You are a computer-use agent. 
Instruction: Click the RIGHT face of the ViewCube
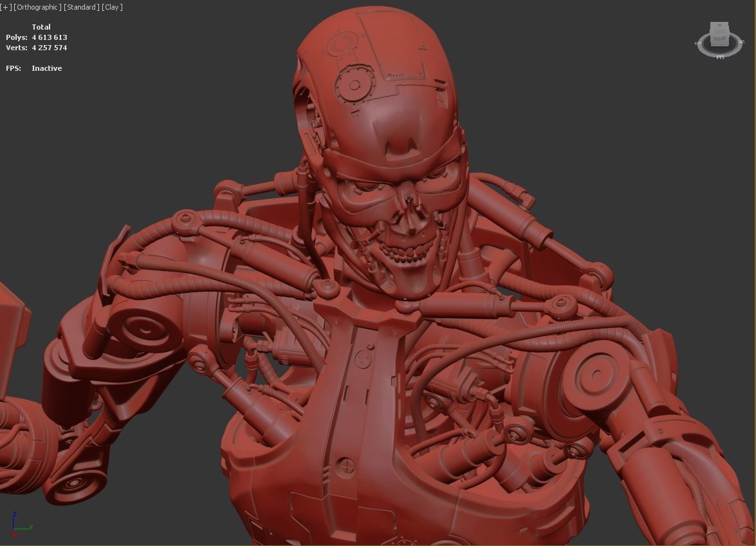point(720,39)
